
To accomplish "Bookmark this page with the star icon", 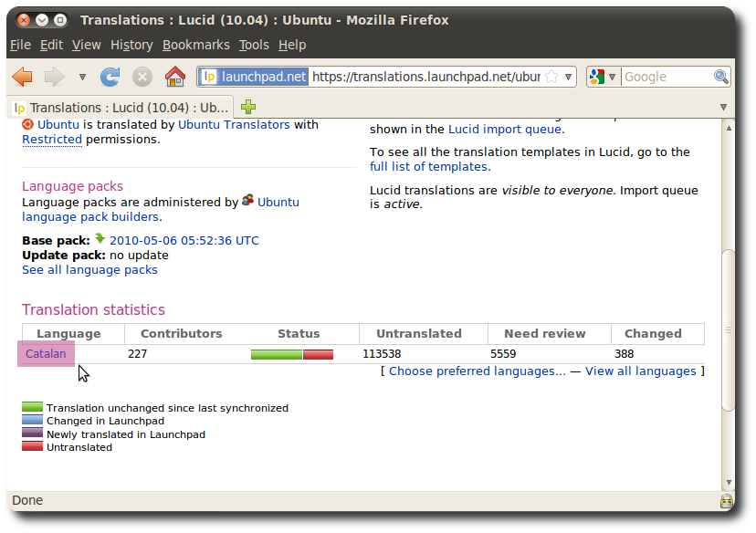I will pos(551,77).
